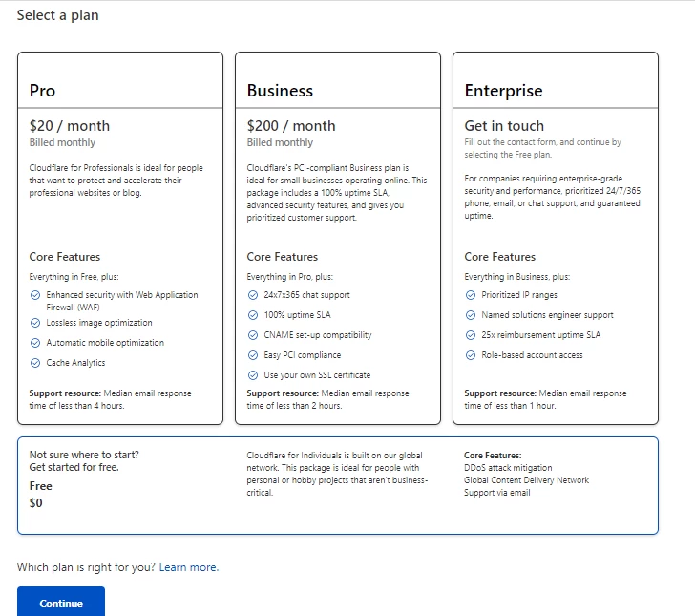Click checkmark icon beside Role-based account access
Viewport: 695px width, 616px height.
[471, 355]
